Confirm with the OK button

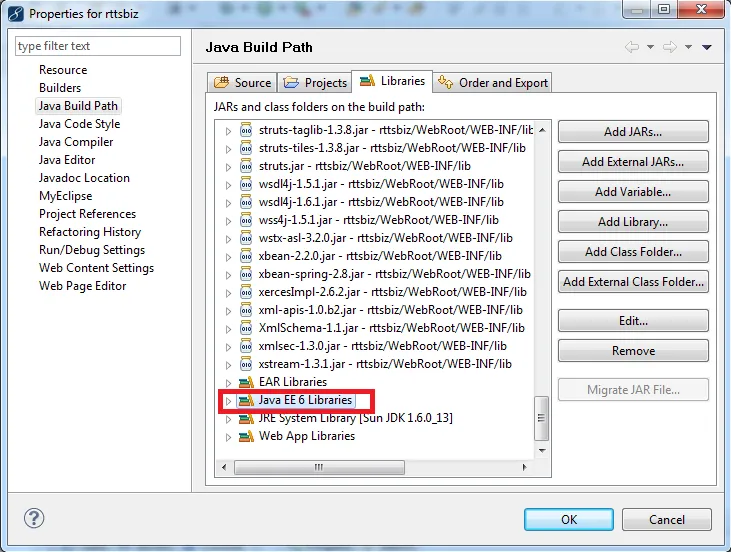[x=569, y=519]
